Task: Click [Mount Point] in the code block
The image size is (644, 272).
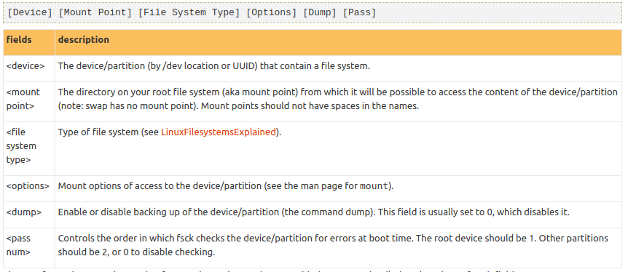Action: 95,12
